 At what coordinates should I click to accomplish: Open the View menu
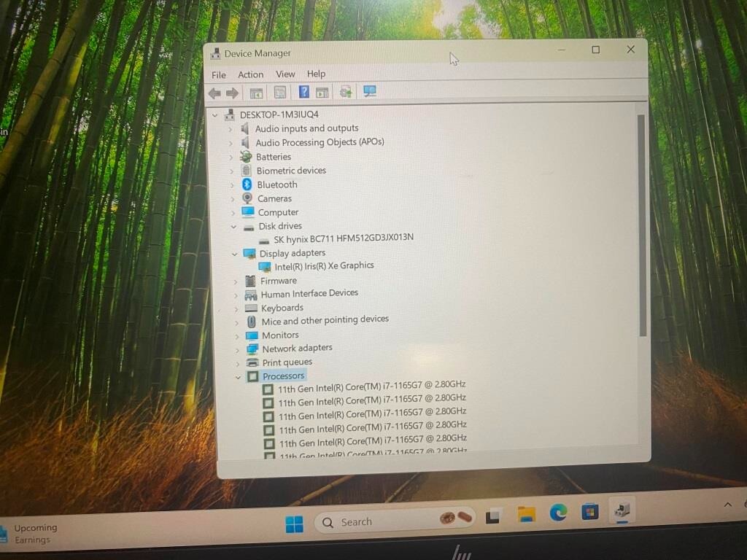click(x=285, y=74)
